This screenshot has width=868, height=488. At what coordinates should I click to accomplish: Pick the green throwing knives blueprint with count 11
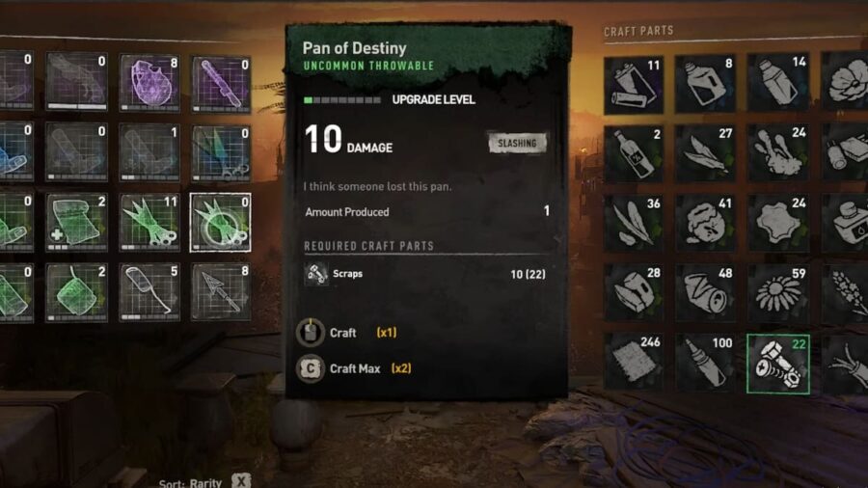coord(149,223)
